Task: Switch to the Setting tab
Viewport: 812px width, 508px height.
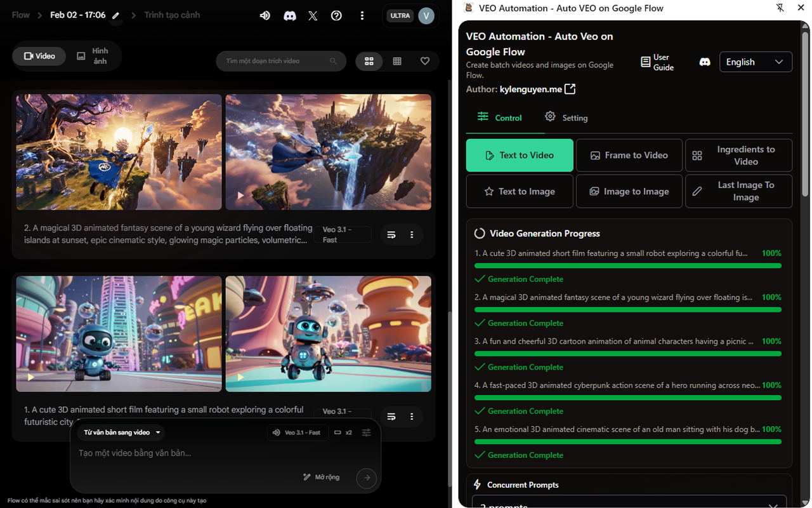Action: (566, 117)
